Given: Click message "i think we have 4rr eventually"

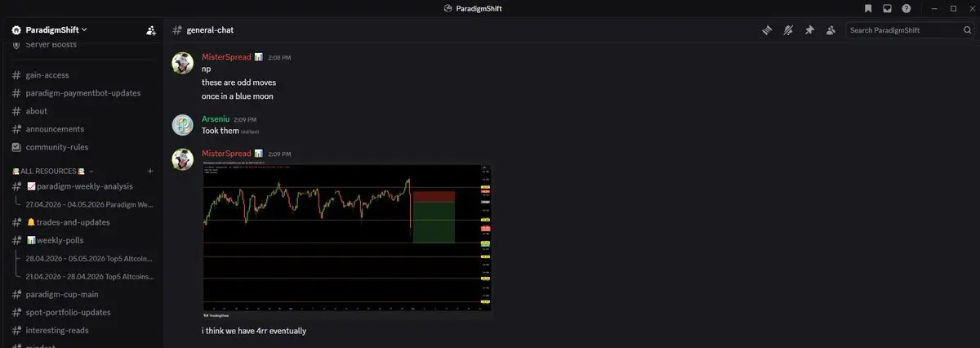Looking at the screenshot, I should pyautogui.click(x=254, y=331).
